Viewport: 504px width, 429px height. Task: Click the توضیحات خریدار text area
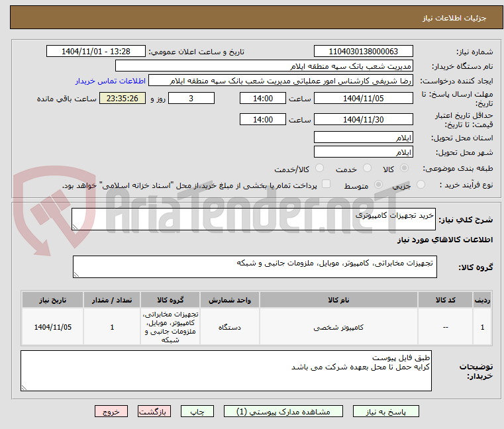(x=226, y=371)
